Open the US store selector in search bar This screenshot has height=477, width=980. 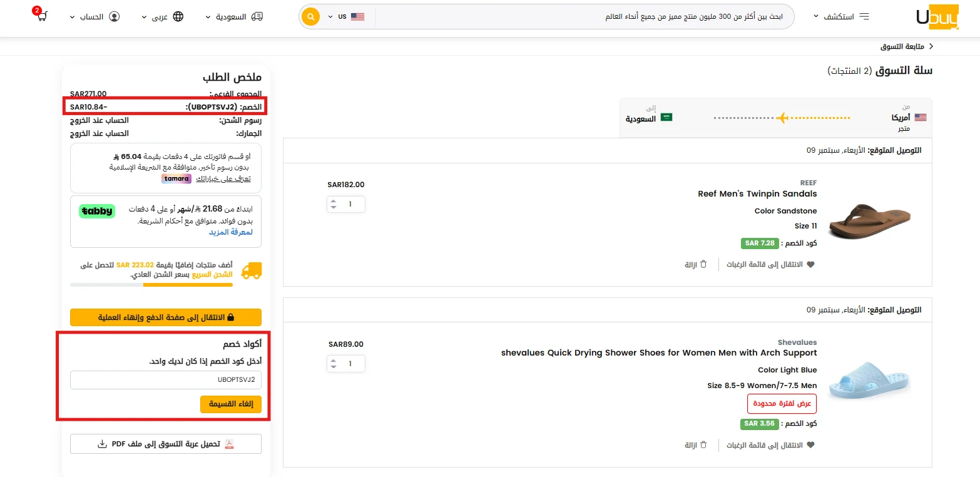click(x=346, y=17)
